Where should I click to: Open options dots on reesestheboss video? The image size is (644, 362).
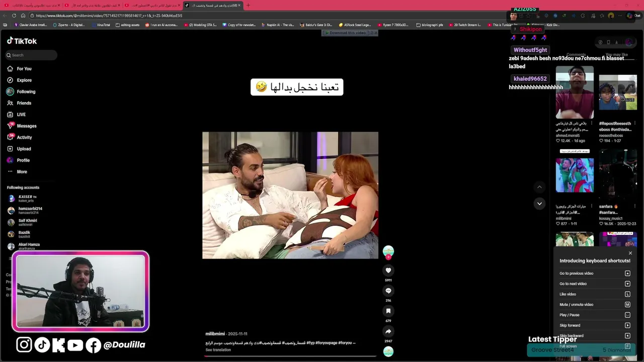[635, 124]
